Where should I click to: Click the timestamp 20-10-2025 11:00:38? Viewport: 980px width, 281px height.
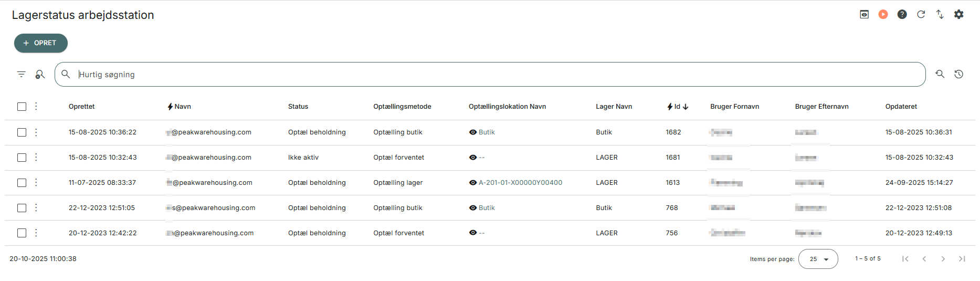pos(43,259)
